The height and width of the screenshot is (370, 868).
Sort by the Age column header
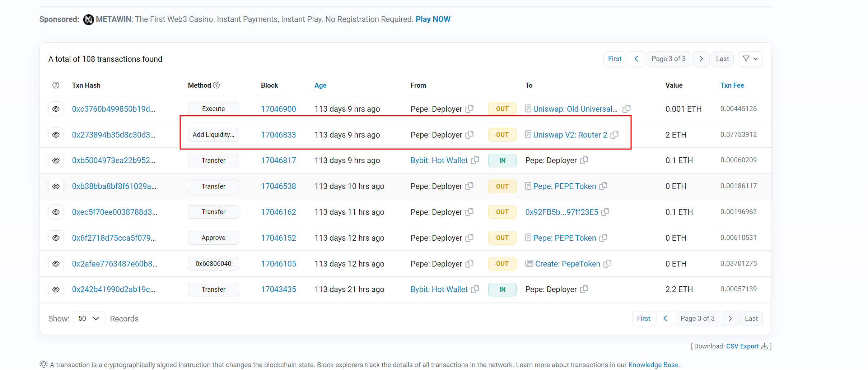point(320,85)
